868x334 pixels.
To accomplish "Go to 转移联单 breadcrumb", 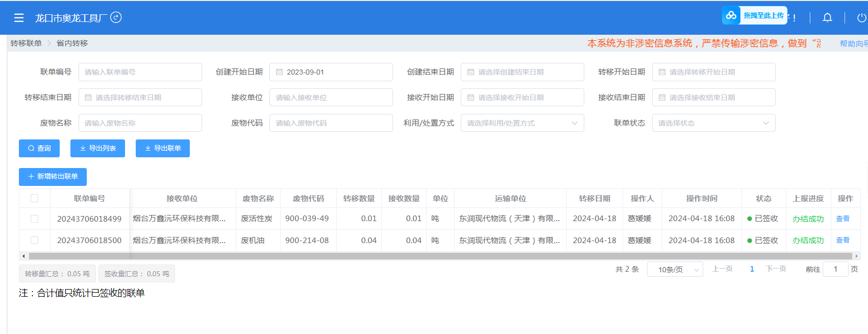I will pyautogui.click(x=26, y=43).
